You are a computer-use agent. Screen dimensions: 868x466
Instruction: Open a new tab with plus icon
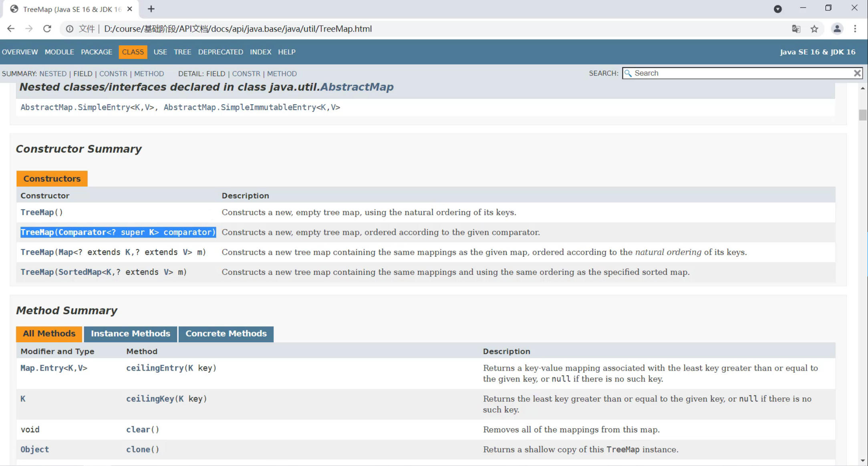pyautogui.click(x=151, y=9)
